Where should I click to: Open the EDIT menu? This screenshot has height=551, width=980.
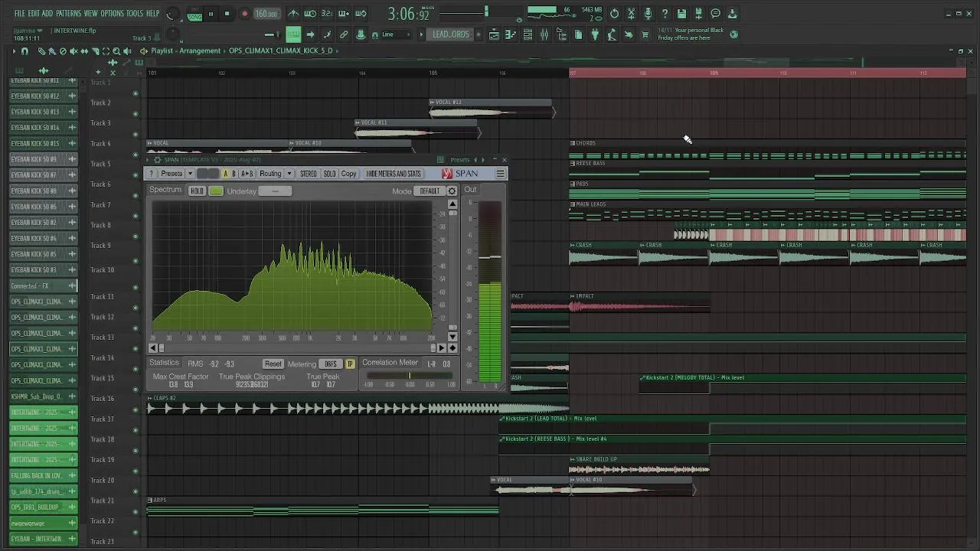[34, 14]
